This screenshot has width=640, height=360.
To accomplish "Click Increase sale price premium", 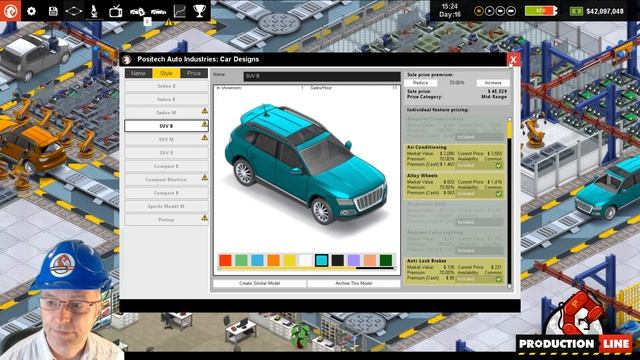I will (493, 82).
